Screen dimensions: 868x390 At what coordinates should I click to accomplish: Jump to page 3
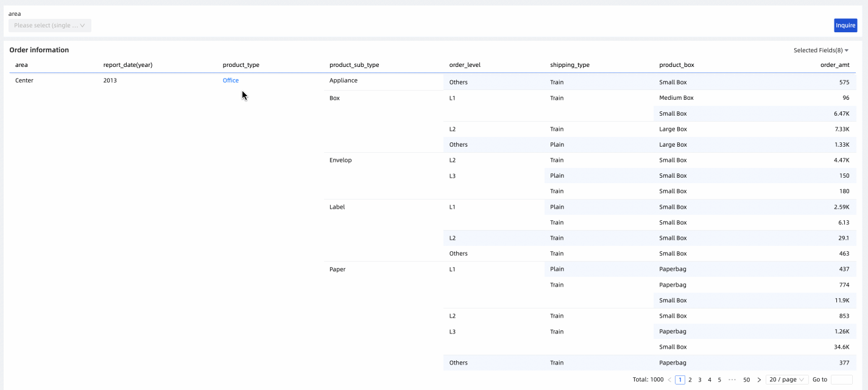[x=700, y=380]
